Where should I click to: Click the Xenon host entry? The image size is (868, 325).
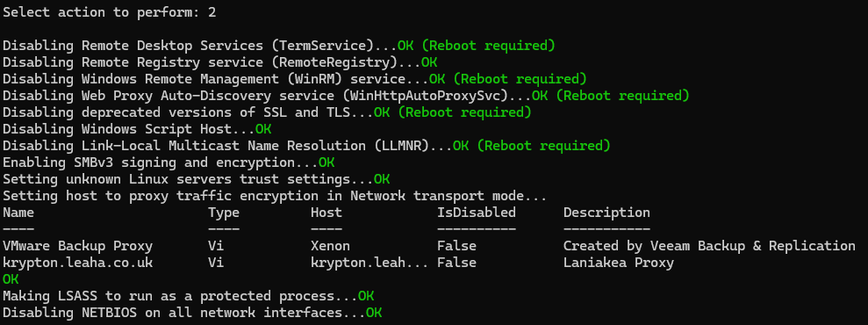(x=330, y=246)
